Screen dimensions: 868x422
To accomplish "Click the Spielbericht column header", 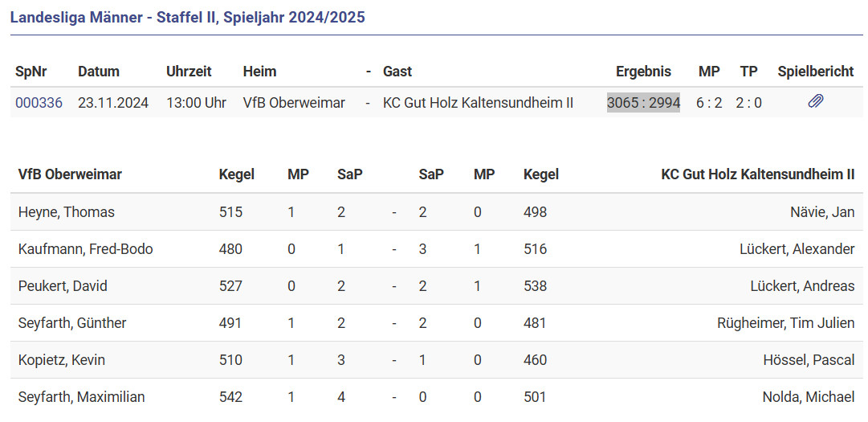I will click(815, 72).
